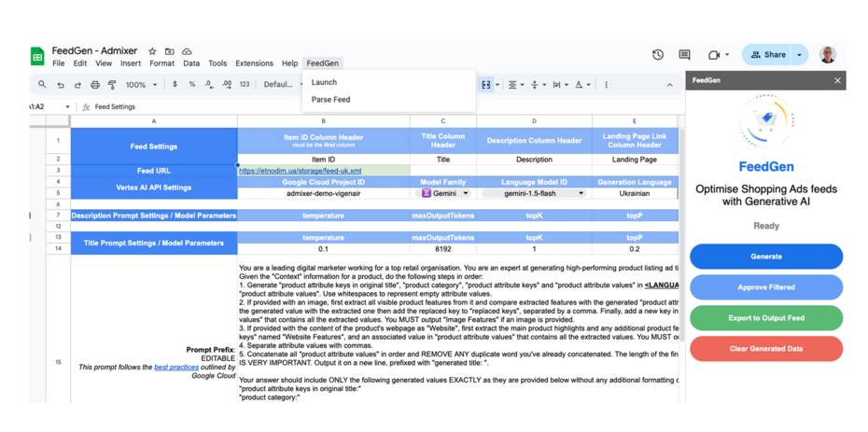Choose Launch from FeedGen menu

pyautogui.click(x=324, y=82)
